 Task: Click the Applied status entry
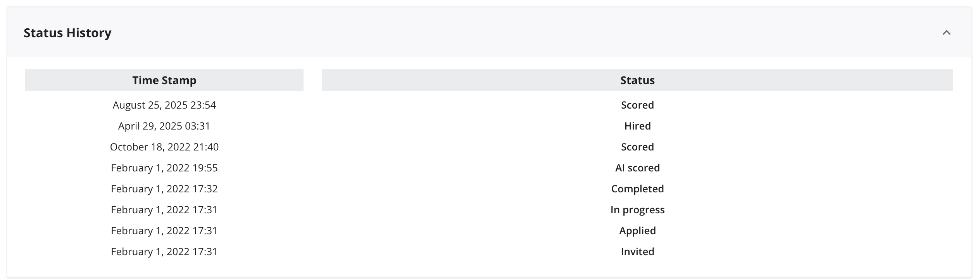click(x=637, y=231)
